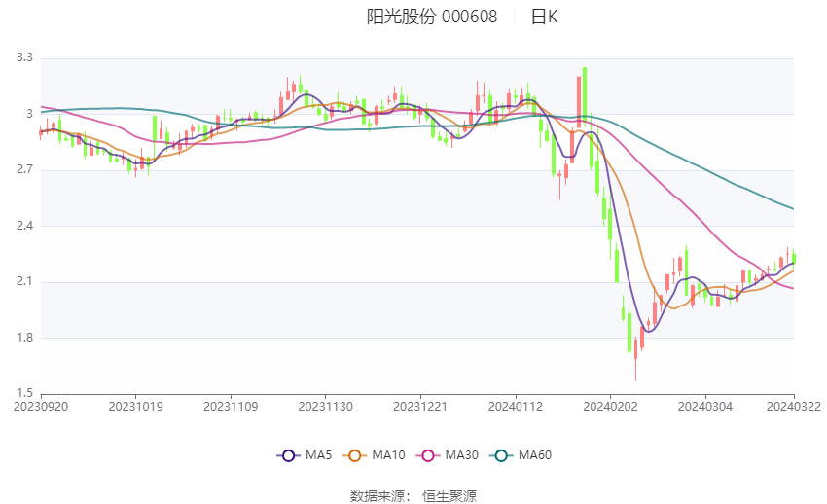Image resolution: width=827 pixels, height=504 pixels.
Task: Click the 20230920 date axis label
Action: pyautogui.click(x=41, y=407)
